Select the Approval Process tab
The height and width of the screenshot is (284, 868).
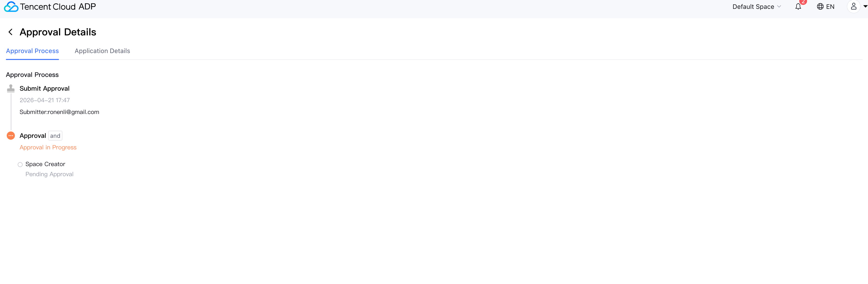[x=32, y=51]
